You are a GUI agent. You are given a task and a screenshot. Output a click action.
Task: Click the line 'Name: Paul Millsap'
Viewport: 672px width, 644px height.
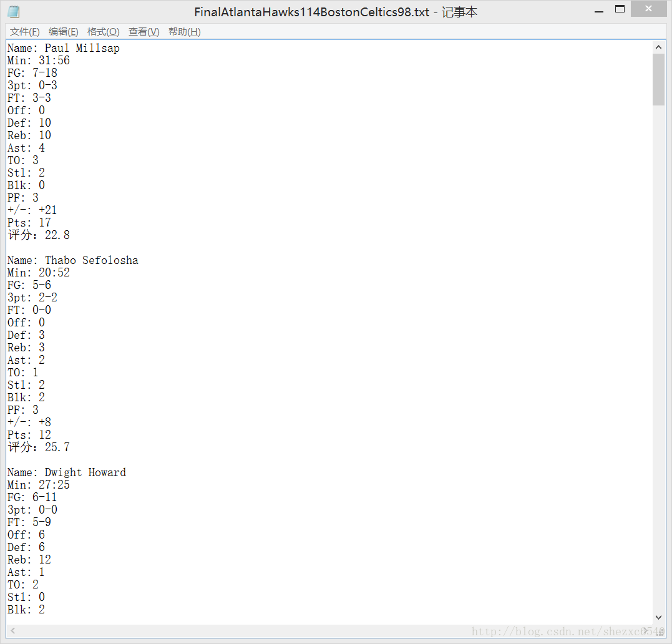coord(64,48)
